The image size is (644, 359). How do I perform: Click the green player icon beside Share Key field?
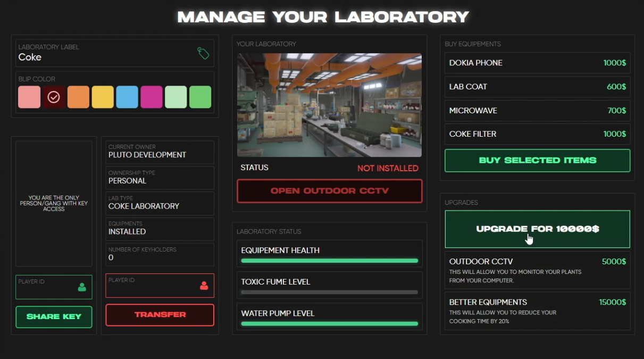coord(83,287)
